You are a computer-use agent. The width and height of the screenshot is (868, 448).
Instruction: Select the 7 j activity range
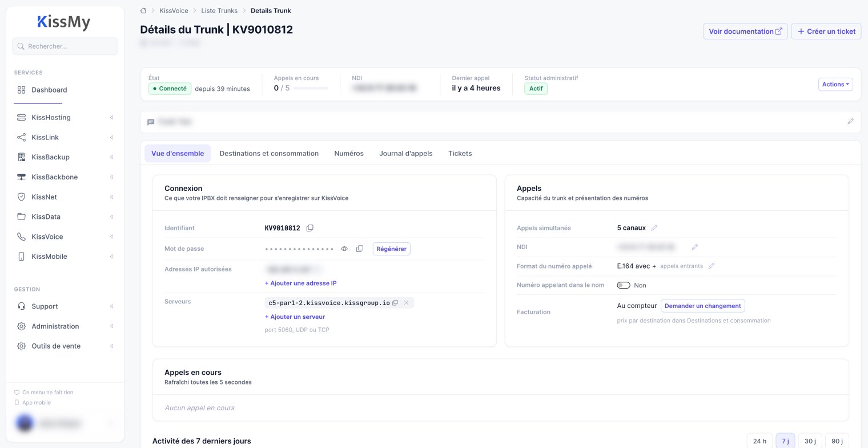pos(785,441)
